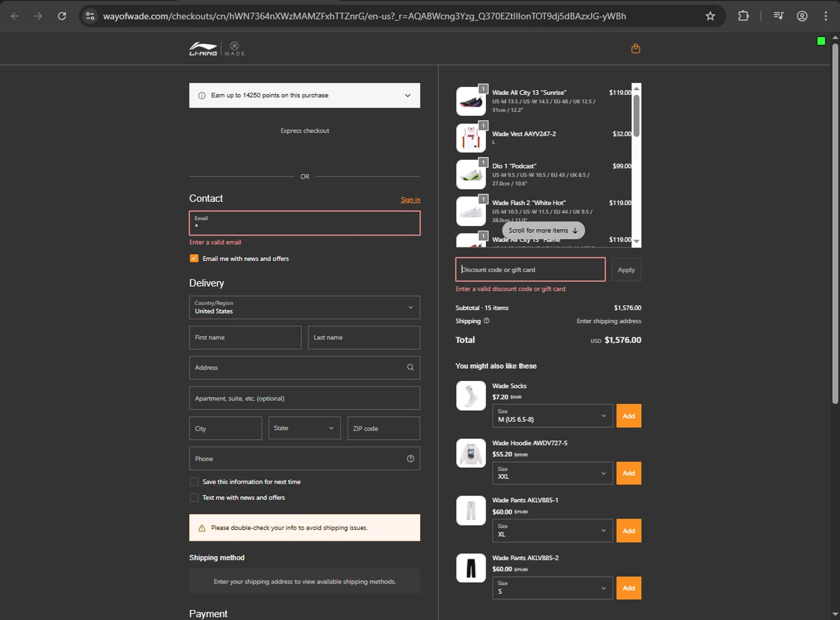
Task: Click the ZIP code field
Action: click(384, 428)
